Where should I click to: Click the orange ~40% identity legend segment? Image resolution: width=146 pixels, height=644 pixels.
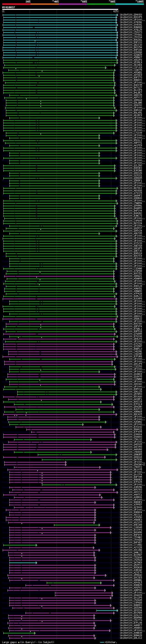click(x=45, y=4)
